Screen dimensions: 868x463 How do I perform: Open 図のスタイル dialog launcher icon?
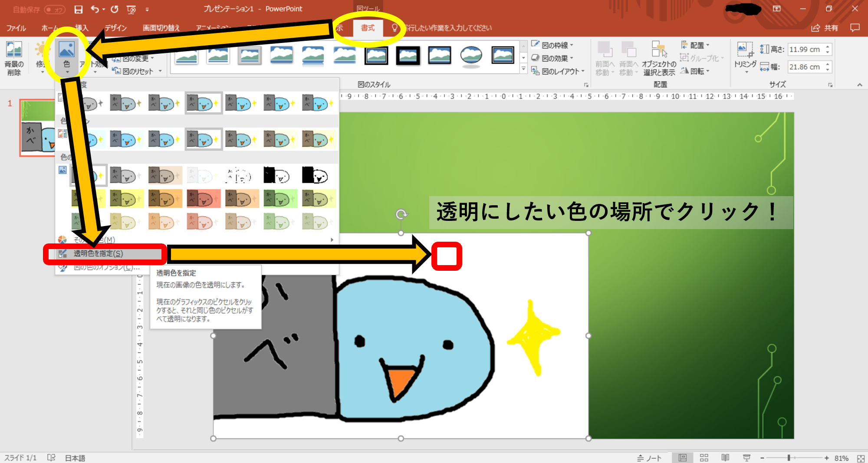[x=586, y=85]
